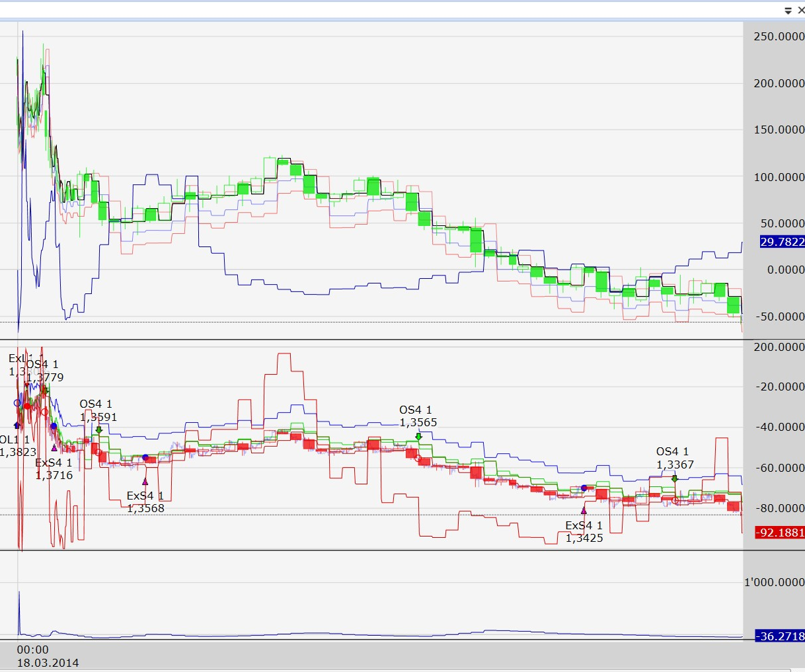Click the 00:00 time axis label
The width and height of the screenshot is (805, 672).
(x=33, y=650)
